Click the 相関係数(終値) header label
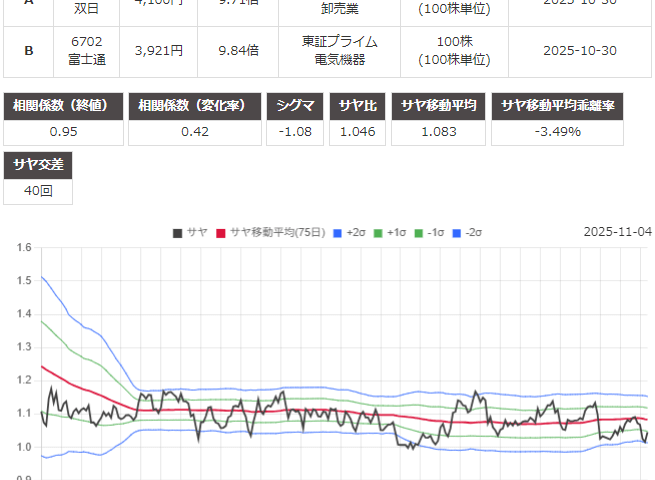The height and width of the screenshot is (480, 655). pyautogui.click(x=64, y=106)
